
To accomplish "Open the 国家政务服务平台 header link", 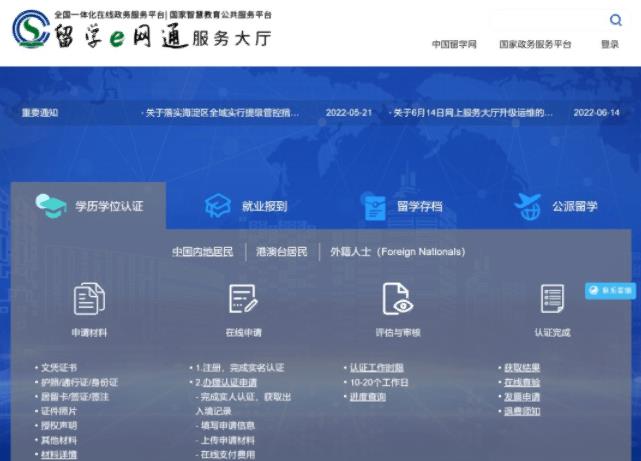I will point(535,44).
